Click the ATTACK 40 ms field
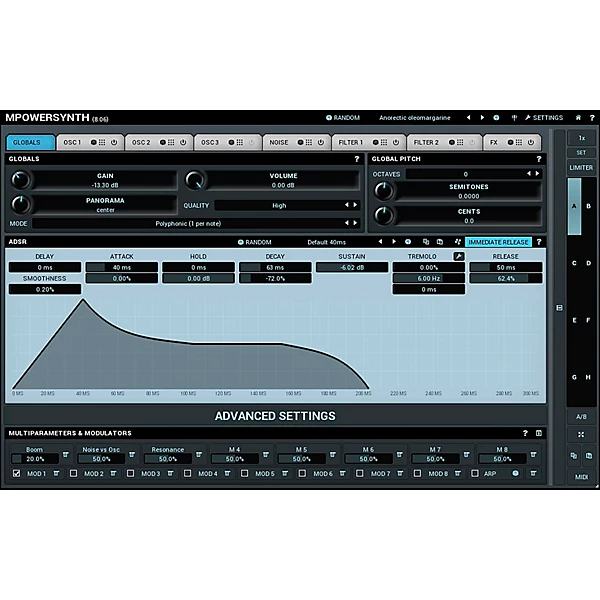The height and width of the screenshot is (600, 600). [x=122, y=267]
